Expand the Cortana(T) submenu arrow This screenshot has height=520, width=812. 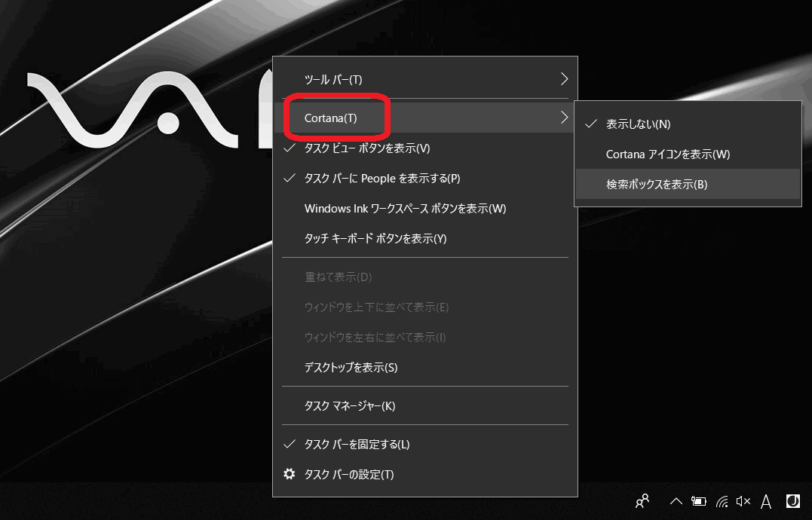pyautogui.click(x=564, y=118)
